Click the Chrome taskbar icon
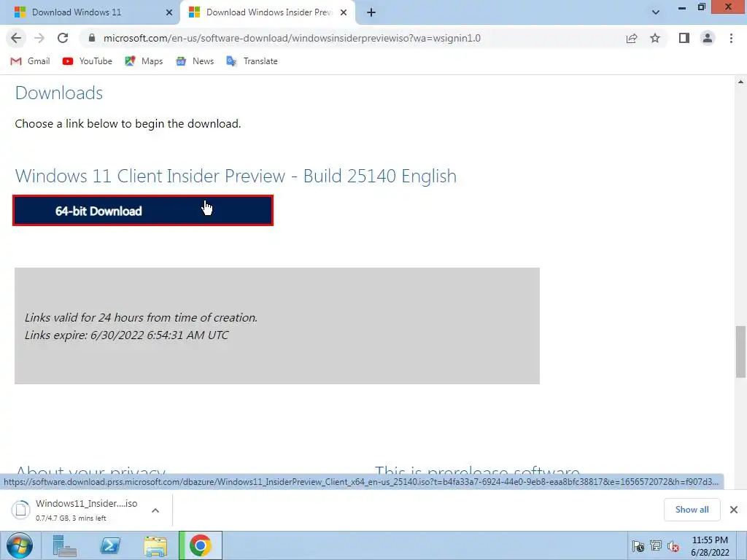The width and height of the screenshot is (747, 560). click(201, 545)
